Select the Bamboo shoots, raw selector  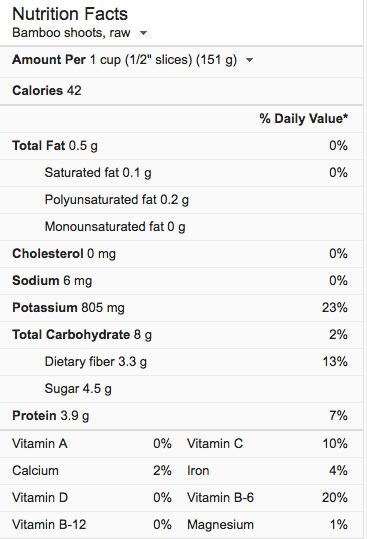tap(80, 33)
